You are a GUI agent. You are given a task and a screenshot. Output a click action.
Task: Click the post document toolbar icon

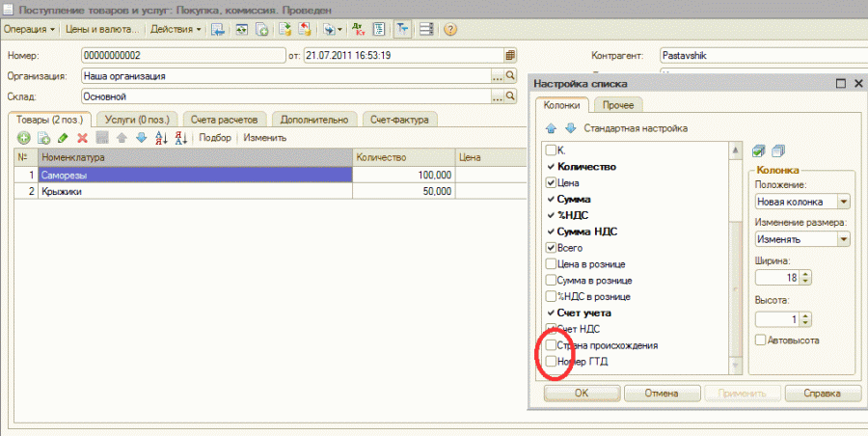285,29
